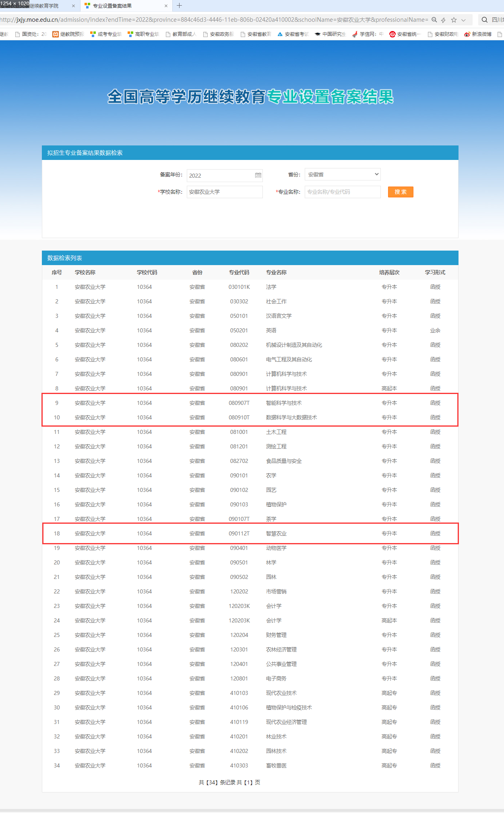The image size is (504, 813).
Task: Open a new browser tab
Action: 180,6
